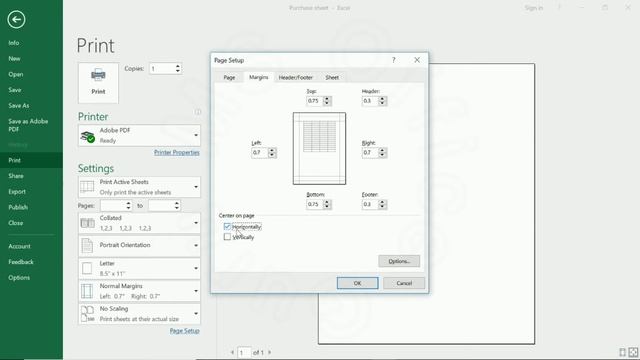
Task: Click the Bottom margin value field
Action: 314,204
